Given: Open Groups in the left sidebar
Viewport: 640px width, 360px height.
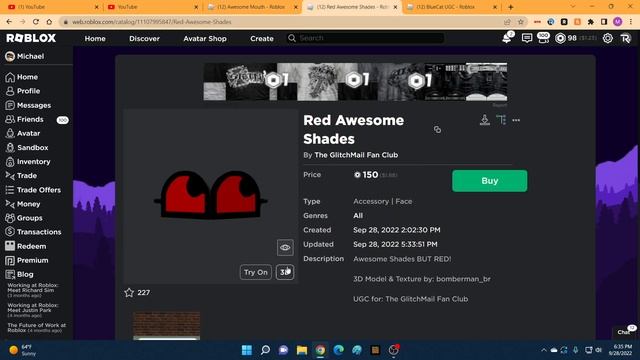Looking at the screenshot, I should coord(29,218).
